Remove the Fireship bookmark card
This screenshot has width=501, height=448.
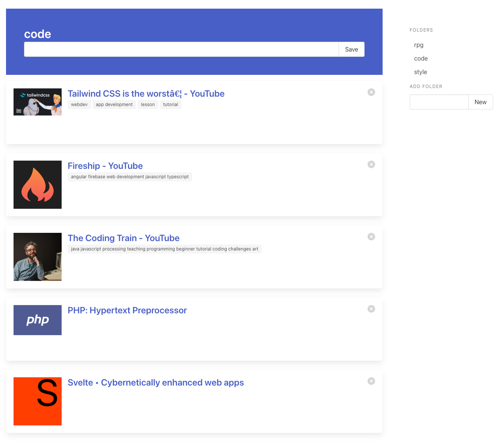point(371,164)
